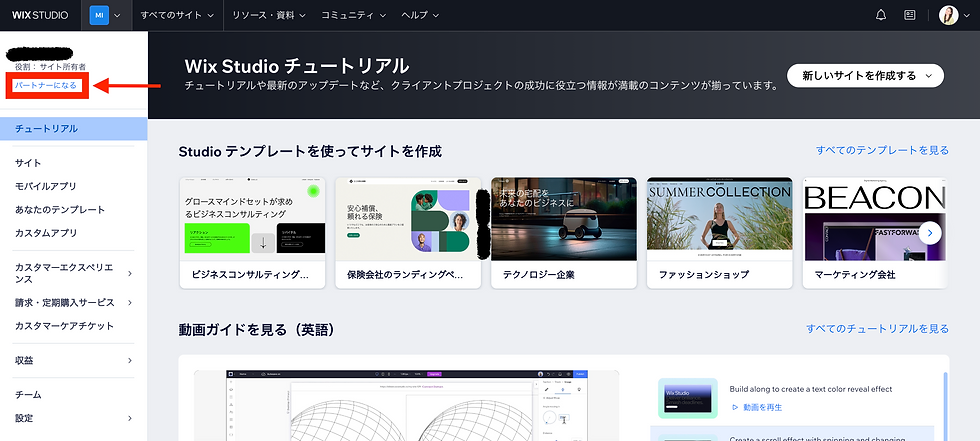This screenshot has width=980, height=441.
Task: Open the リソース・資料 menu
Action: click(269, 15)
